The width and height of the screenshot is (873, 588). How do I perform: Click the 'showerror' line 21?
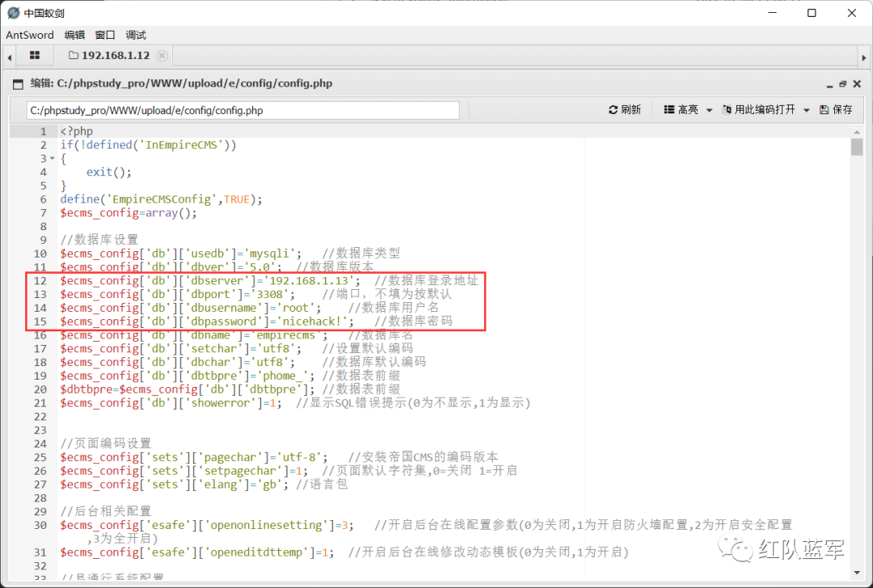click(x=296, y=403)
